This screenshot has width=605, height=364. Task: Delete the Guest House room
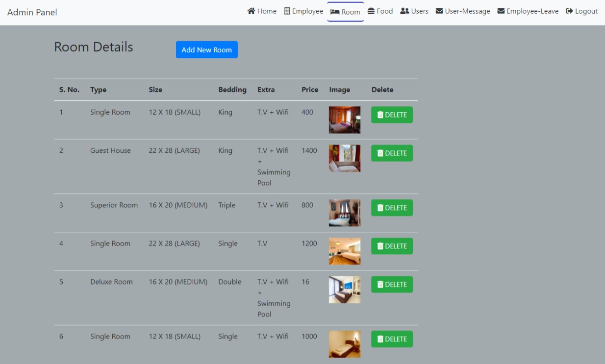point(392,153)
